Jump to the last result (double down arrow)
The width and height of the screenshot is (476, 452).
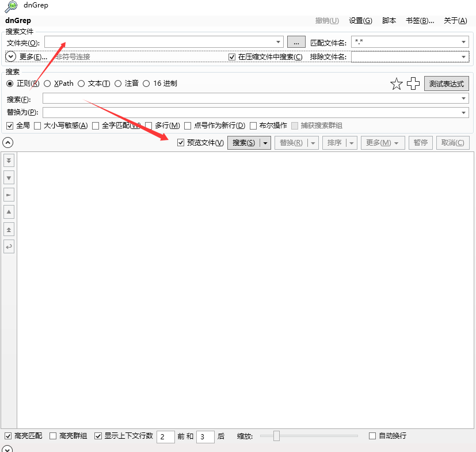pos(9,161)
